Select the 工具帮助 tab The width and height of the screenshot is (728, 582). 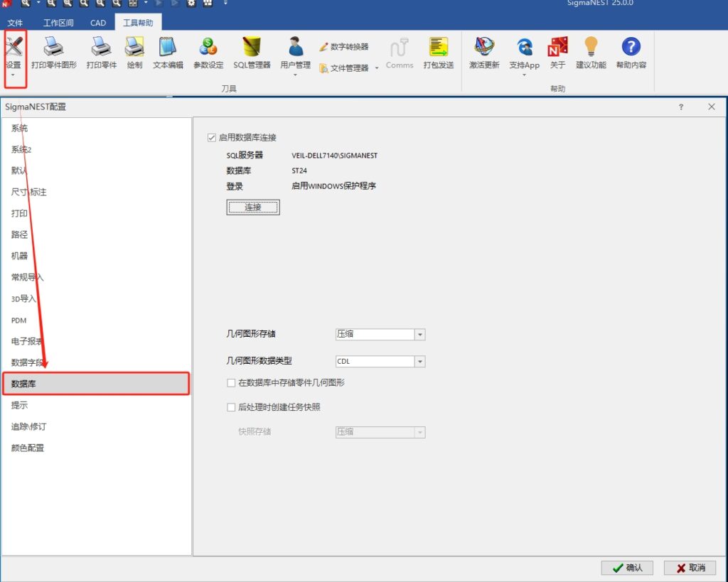point(138,23)
